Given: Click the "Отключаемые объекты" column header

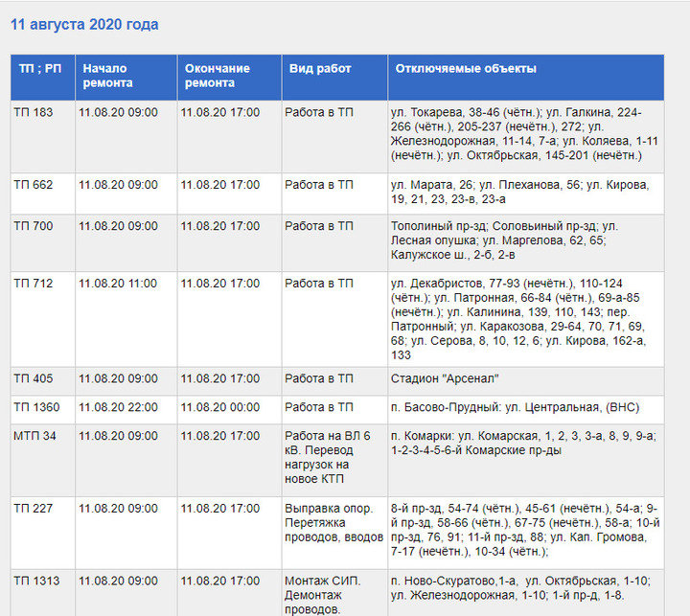Looking at the screenshot, I should coord(466,69).
